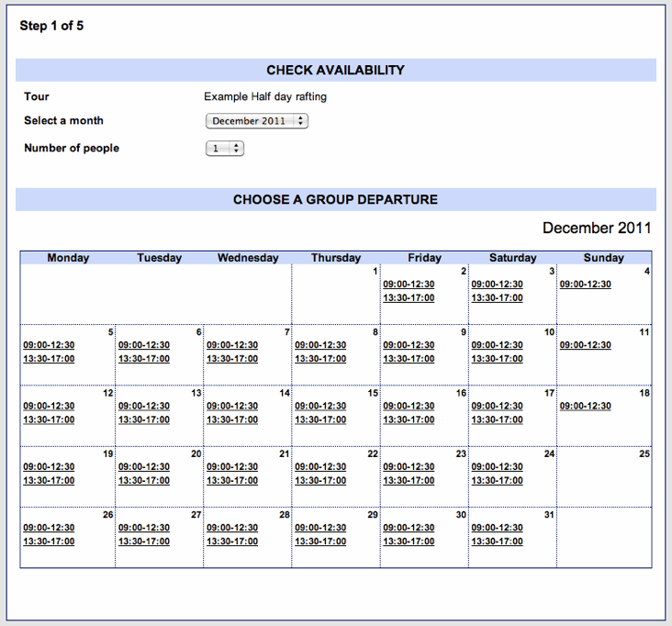Choose 13:30-17:00 on Tuesday December 13
The width and height of the screenshot is (672, 626).
point(143,419)
